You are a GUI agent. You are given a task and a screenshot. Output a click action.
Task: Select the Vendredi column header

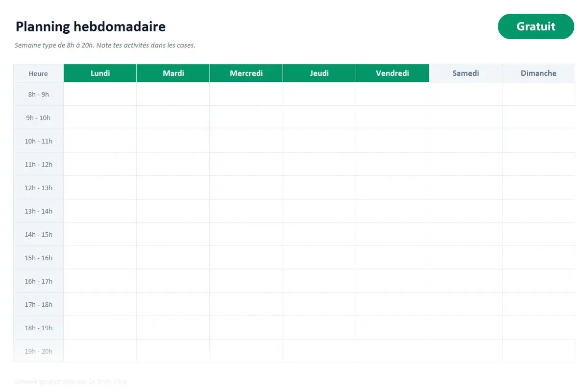pyautogui.click(x=392, y=73)
